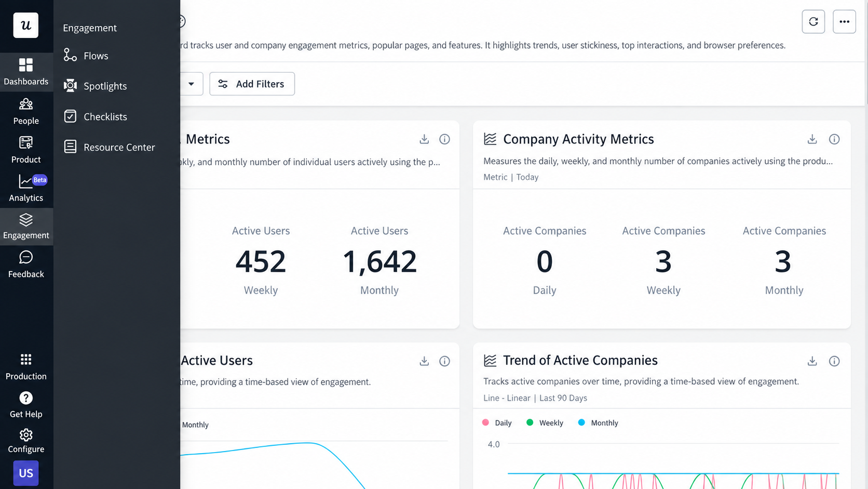The image size is (868, 489).
Task: Select the Engagement sidebar item
Action: [x=26, y=227]
